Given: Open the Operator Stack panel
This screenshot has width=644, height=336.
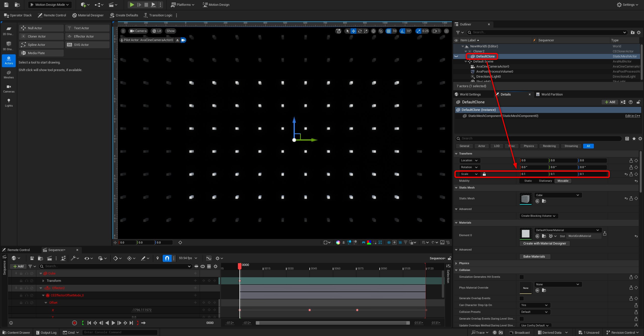Looking at the screenshot, I should [18, 15].
